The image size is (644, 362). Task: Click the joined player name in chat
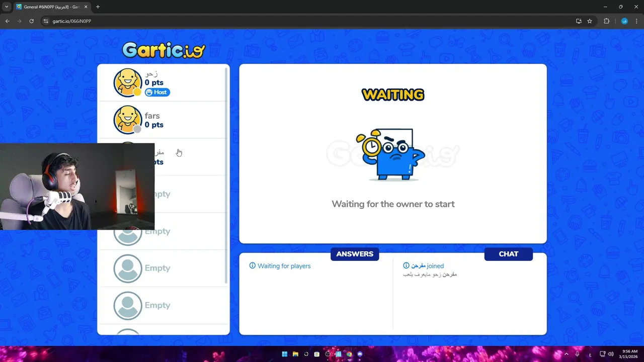pos(419,265)
